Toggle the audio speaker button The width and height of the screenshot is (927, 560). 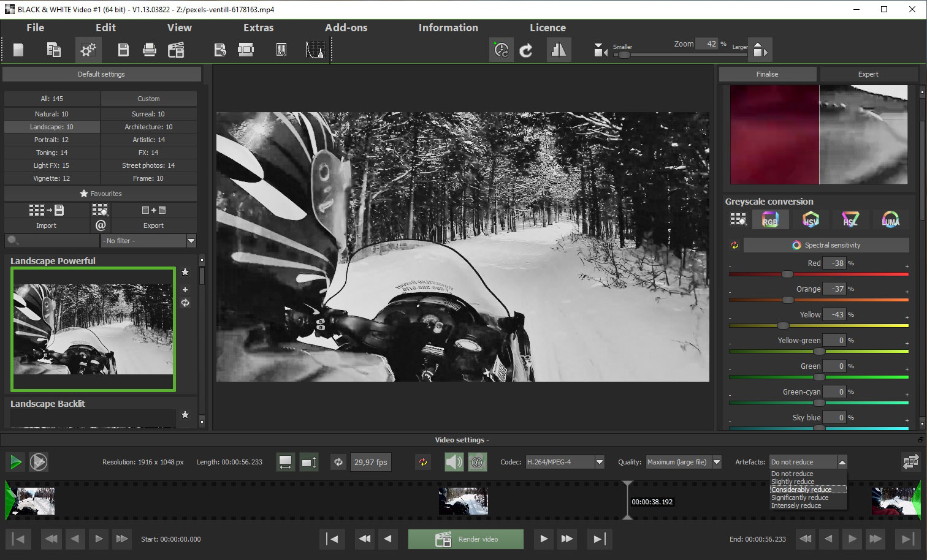click(454, 462)
